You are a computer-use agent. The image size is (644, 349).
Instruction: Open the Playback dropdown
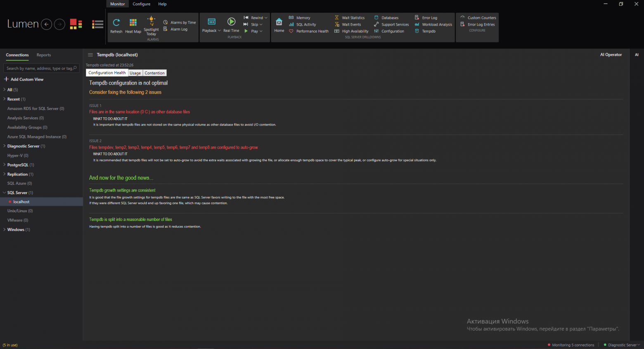pyautogui.click(x=211, y=25)
